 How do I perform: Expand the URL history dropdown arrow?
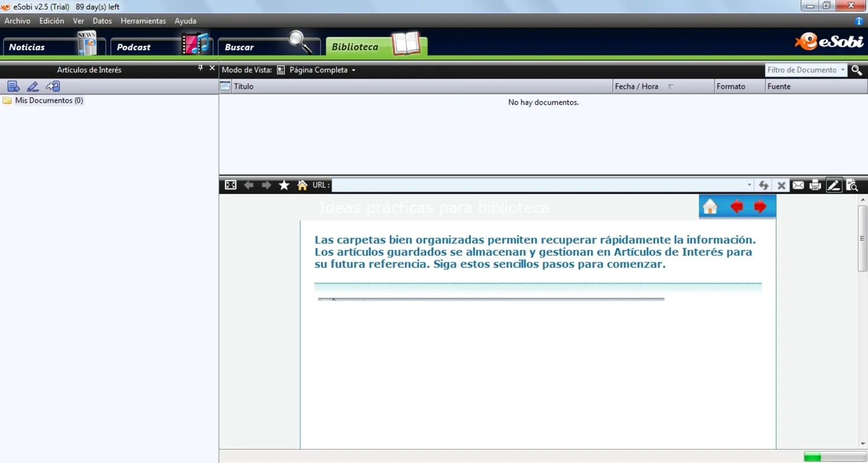(x=749, y=185)
